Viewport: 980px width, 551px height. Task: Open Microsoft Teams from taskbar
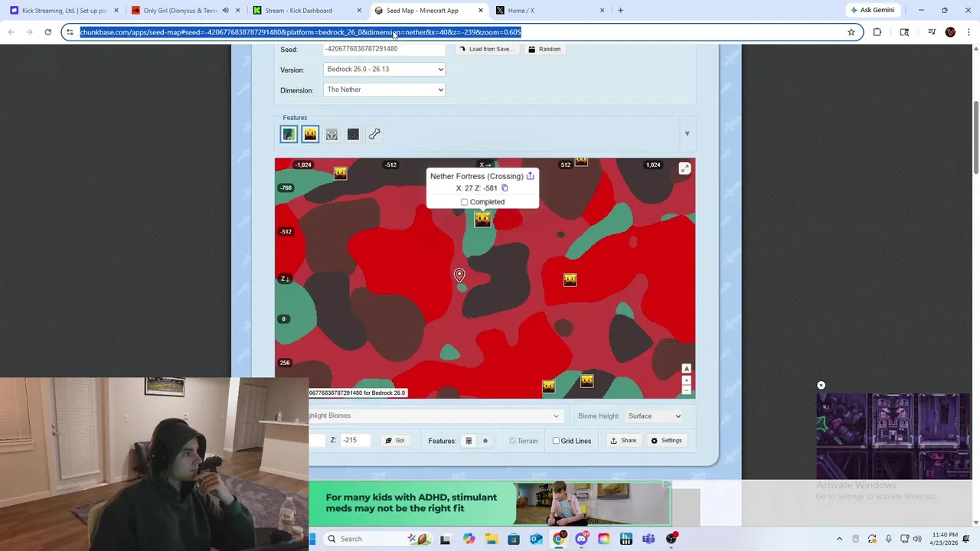pyautogui.click(x=648, y=539)
